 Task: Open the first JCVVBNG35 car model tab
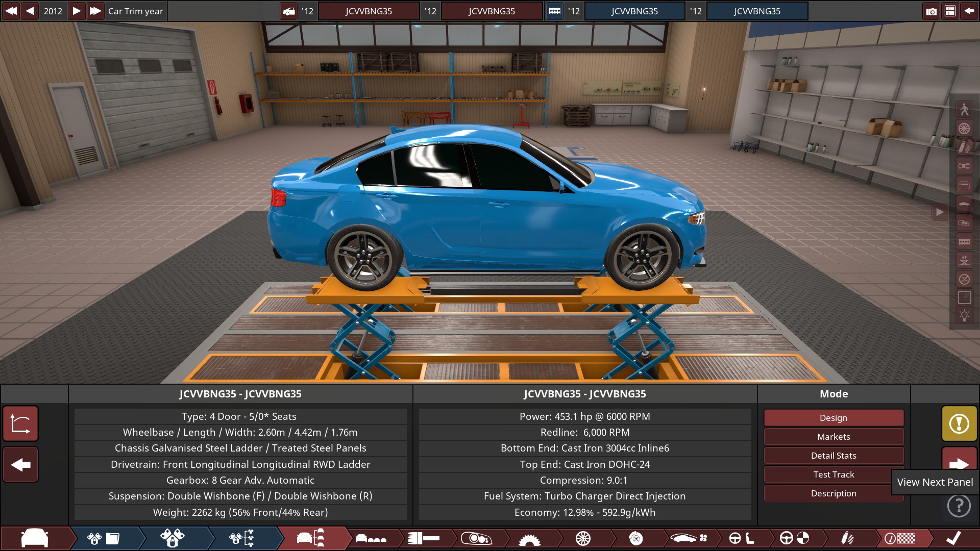coord(369,11)
